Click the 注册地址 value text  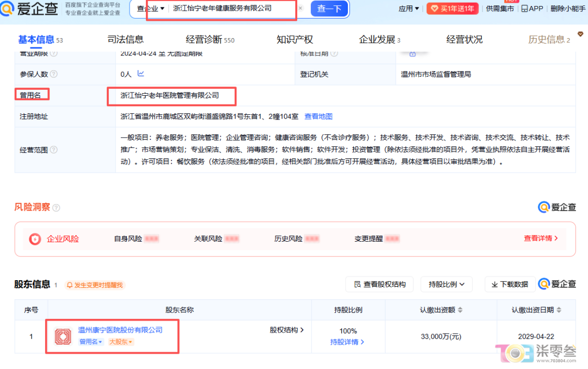pos(209,116)
